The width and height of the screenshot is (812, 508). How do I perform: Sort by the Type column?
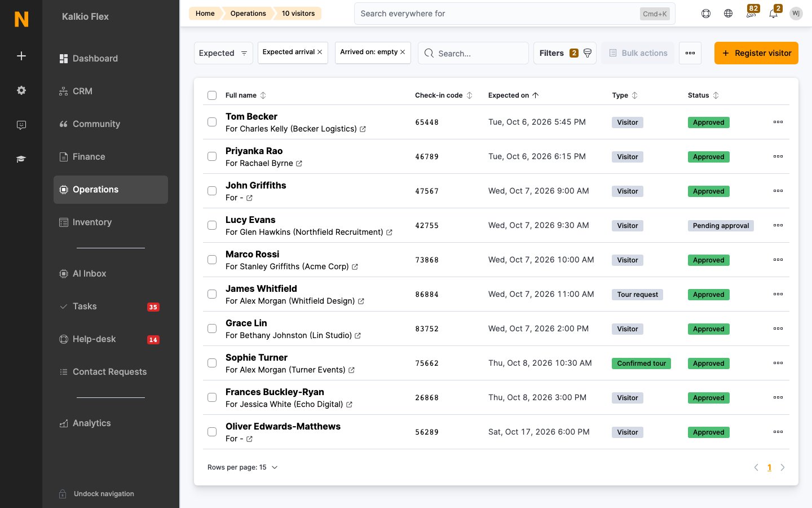625,95
